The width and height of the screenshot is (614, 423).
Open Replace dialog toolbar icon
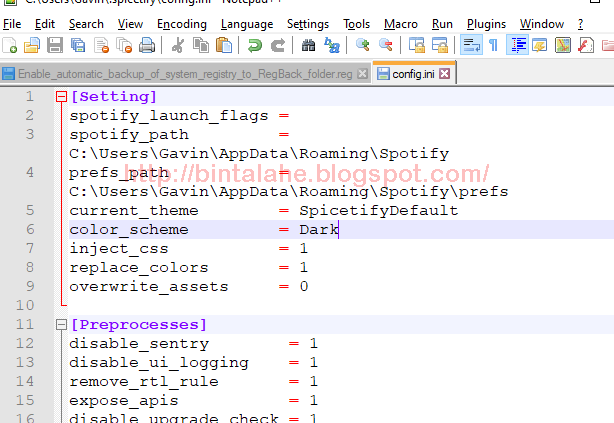332,45
